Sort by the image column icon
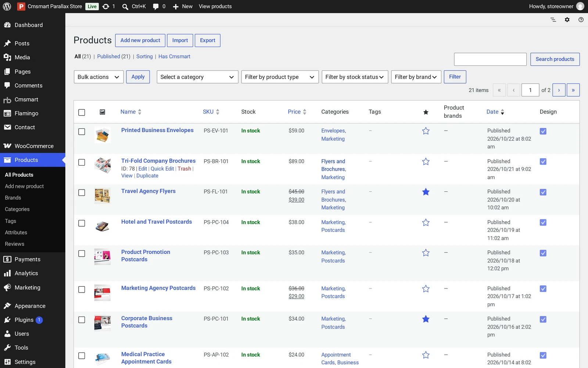Screen dimensions: 588x368 tap(103, 112)
